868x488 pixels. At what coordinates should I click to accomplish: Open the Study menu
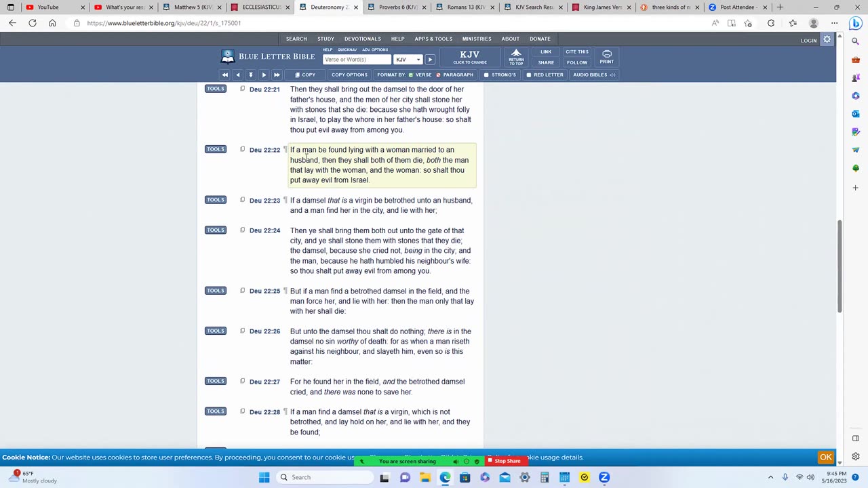pyautogui.click(x=325, y=39)
